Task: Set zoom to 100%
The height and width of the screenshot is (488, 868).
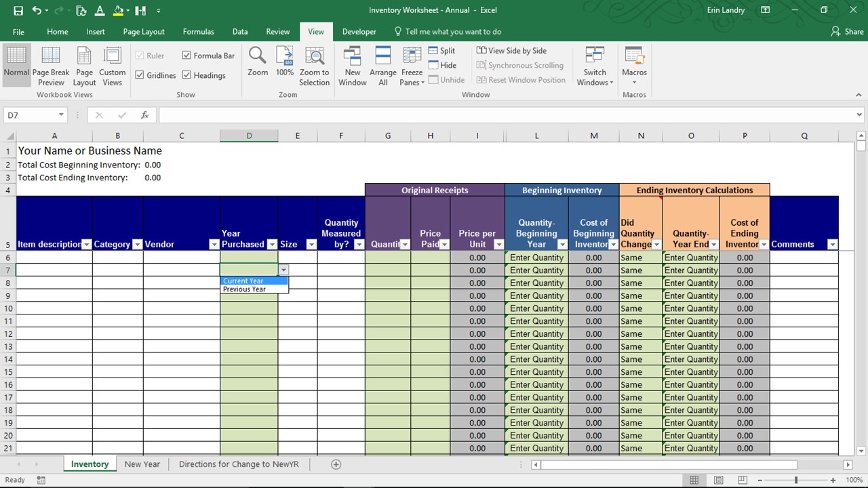Action: pos(285,61)
